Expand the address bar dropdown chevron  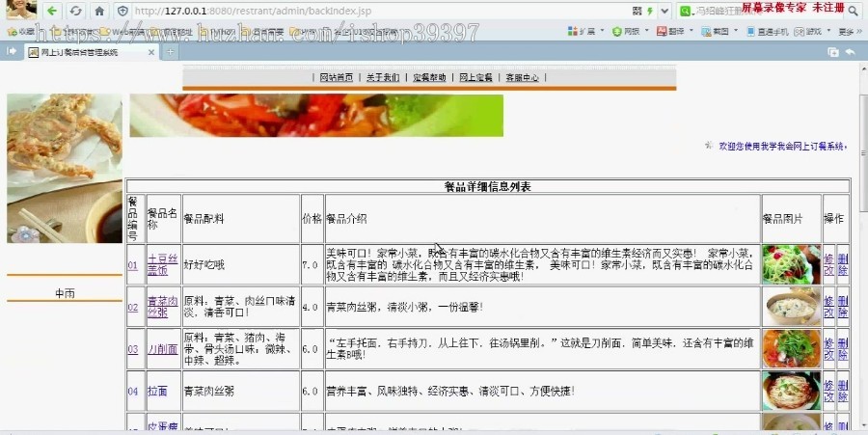[x=665, y=11]
